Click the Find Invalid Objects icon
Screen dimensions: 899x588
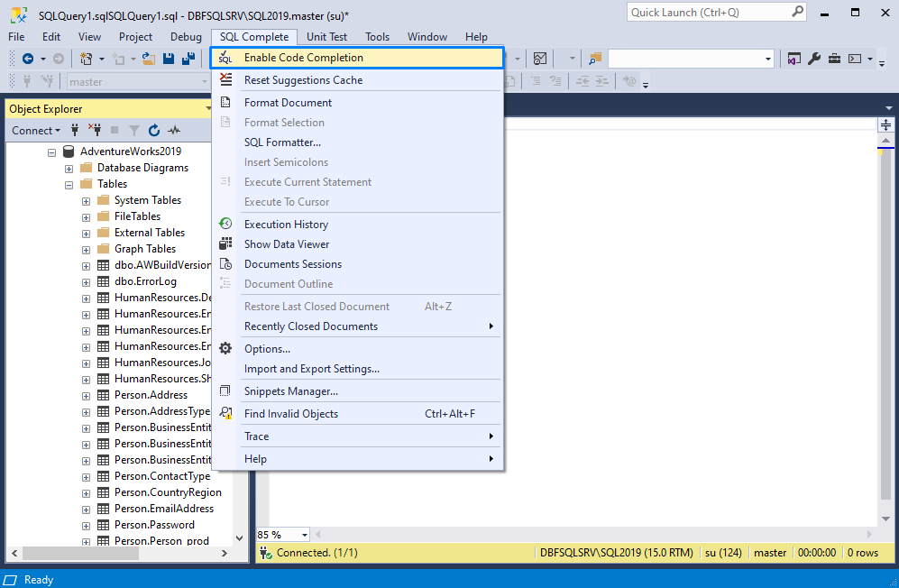point(226,413)
